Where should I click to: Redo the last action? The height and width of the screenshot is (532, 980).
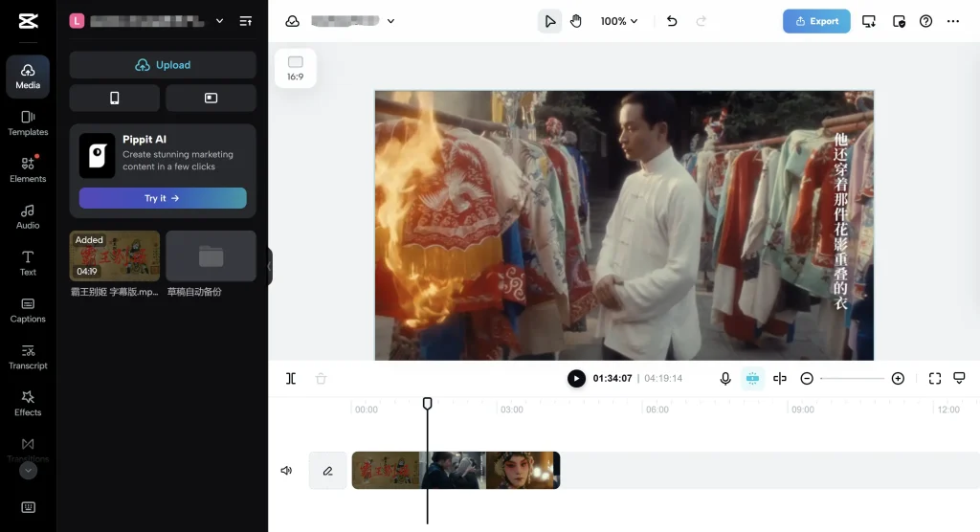coord(702,21)
